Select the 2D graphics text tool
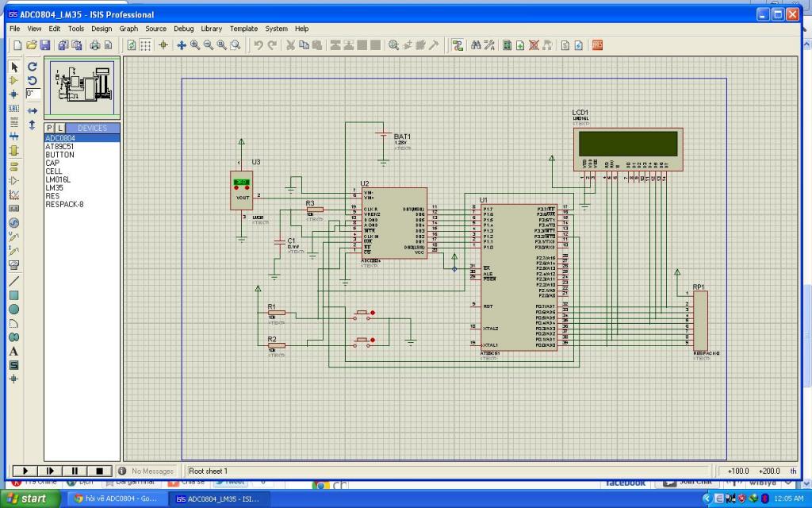The height and width of the screenshot is (508, 812). pos(14,351)
